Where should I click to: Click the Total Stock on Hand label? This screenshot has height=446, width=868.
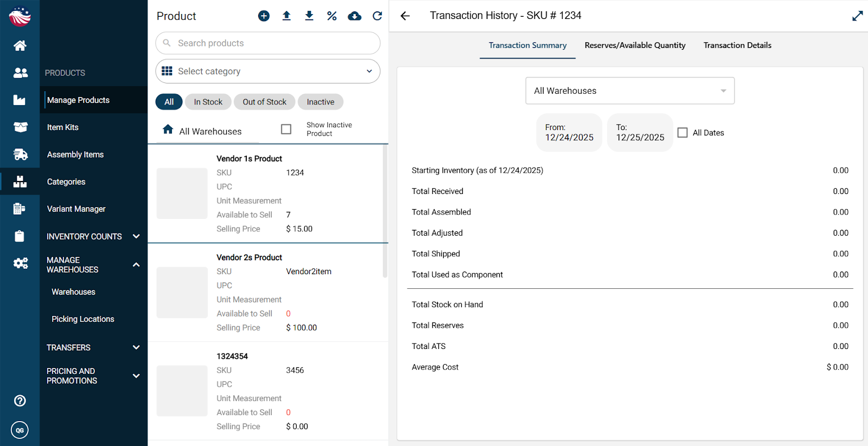(x=448, y=305)
